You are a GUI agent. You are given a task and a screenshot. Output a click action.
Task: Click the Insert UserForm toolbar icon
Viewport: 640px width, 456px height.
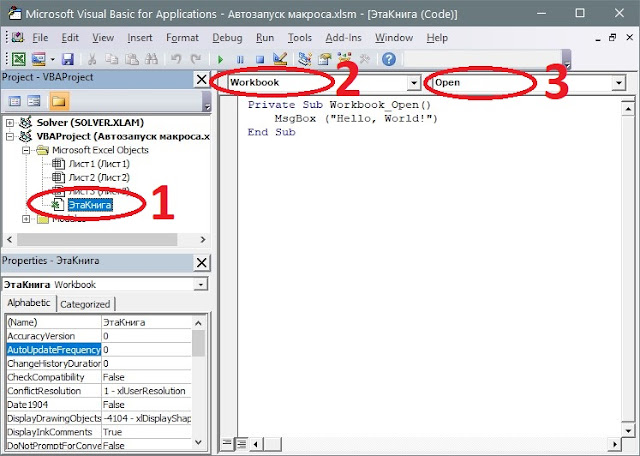pos(39,59)
